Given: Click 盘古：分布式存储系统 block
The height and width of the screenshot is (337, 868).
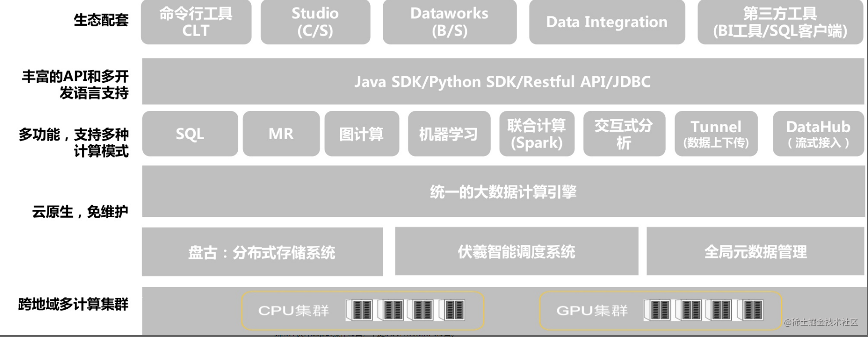Looking at the screenshot, I should tap(262, 252).
